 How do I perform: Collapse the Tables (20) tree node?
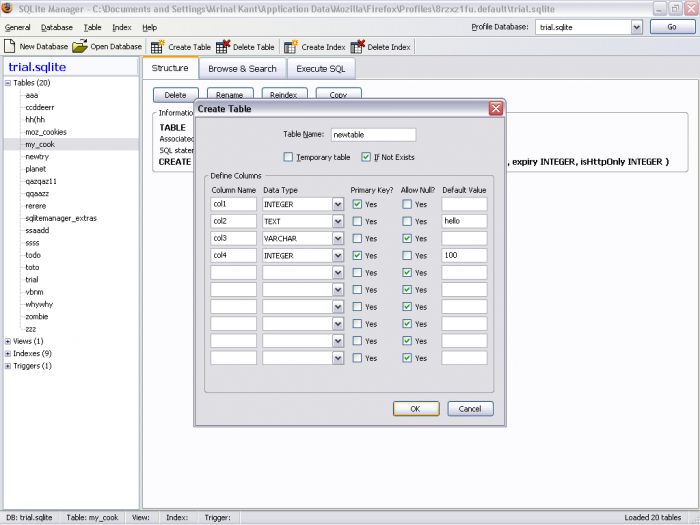pos(8,83)
